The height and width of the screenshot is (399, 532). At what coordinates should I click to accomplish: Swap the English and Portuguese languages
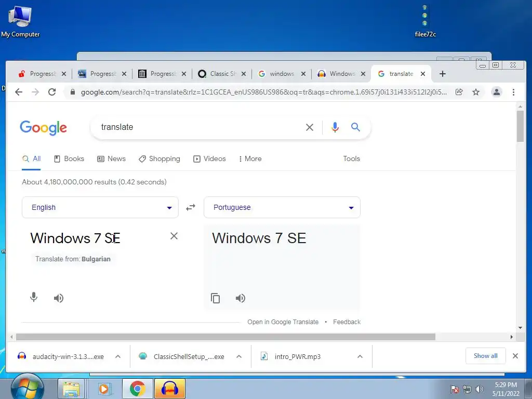tap(191, 207)
